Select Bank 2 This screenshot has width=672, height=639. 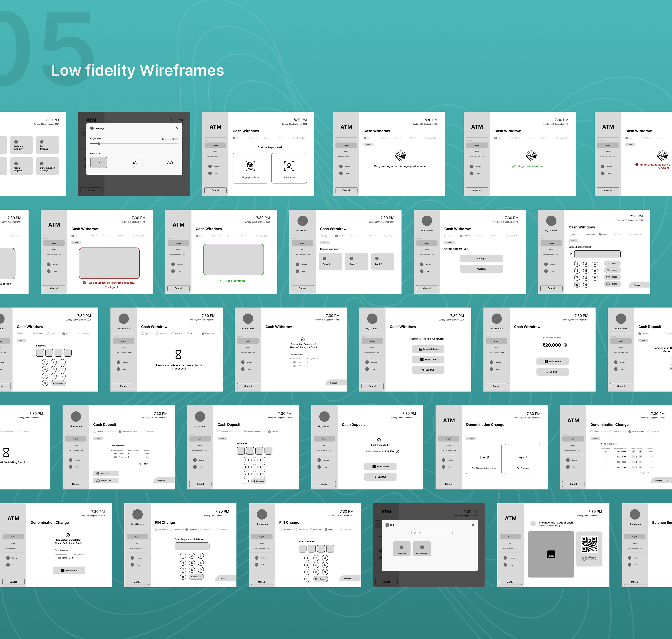pyautogui.click(x=356, y=261)
